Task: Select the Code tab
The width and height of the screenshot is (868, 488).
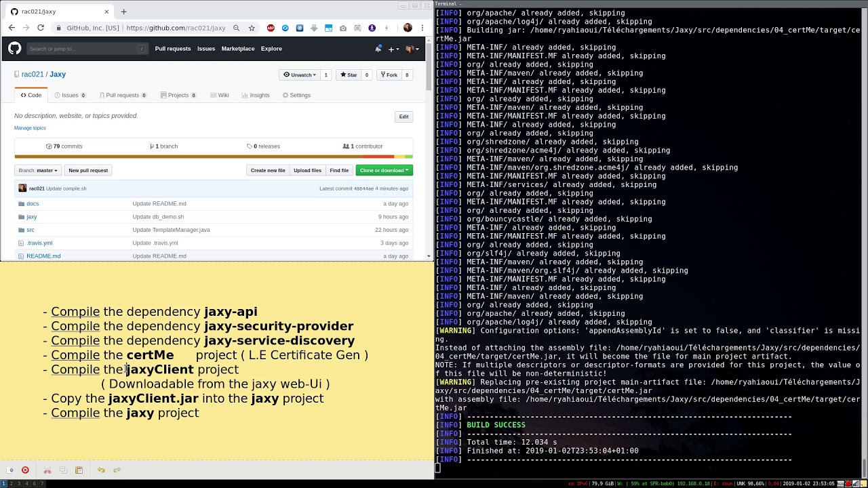Action: [x=31, y=95]
